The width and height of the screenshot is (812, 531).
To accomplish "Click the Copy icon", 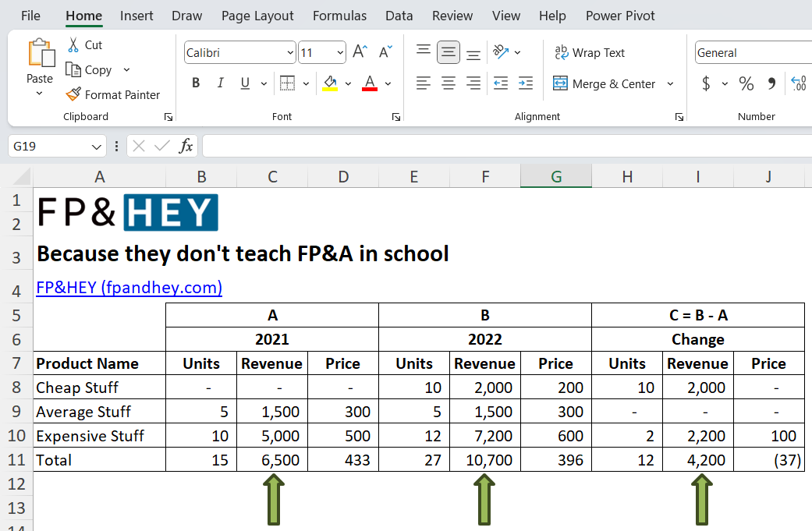I will (x=91, y=69).
